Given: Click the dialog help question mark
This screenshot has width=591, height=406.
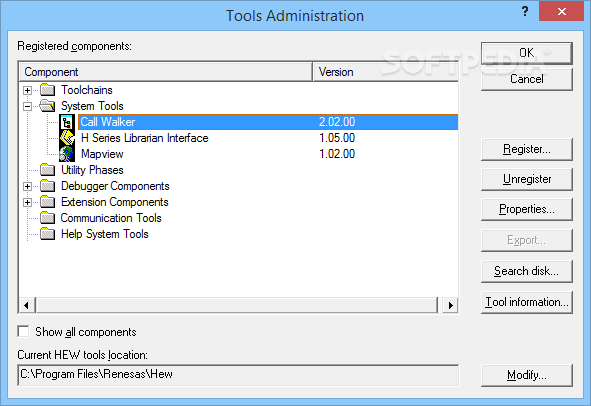Looking at the screenshot, I should click(x=525, y=11).
